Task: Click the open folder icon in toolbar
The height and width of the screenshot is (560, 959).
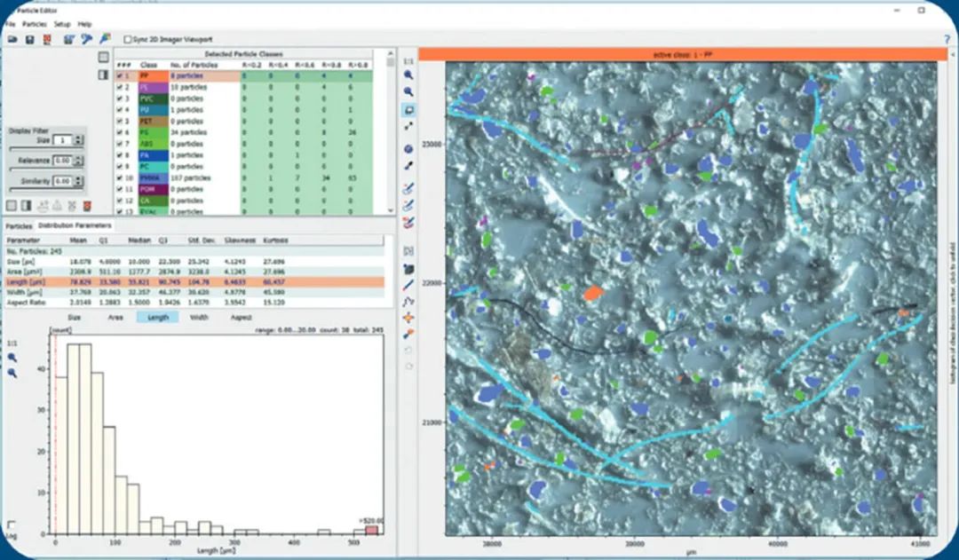Action: 12,40
